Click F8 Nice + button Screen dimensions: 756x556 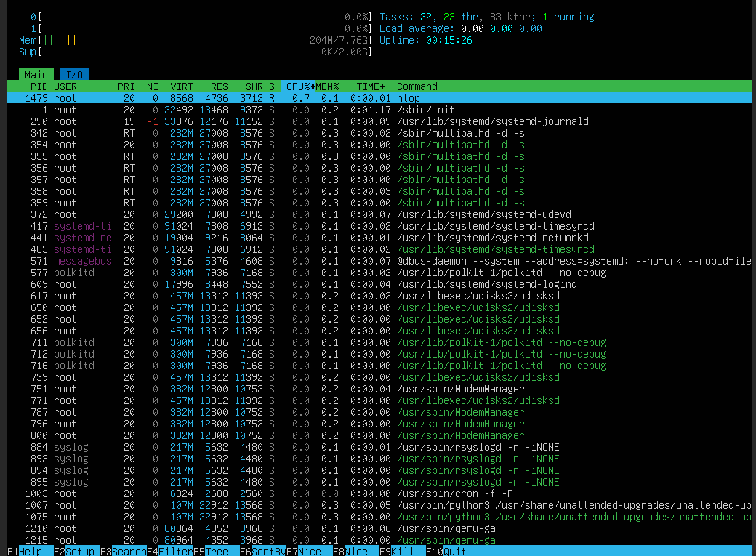355,551
